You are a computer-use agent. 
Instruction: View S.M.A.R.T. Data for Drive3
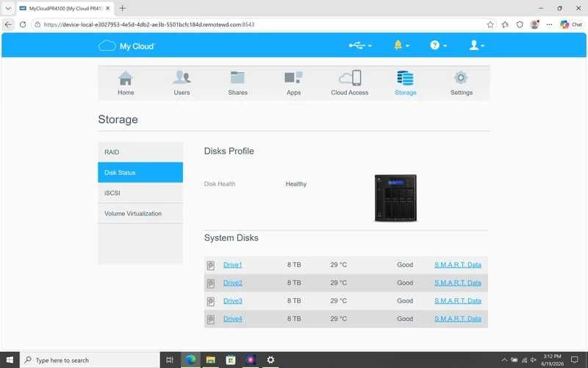point(457,301)
